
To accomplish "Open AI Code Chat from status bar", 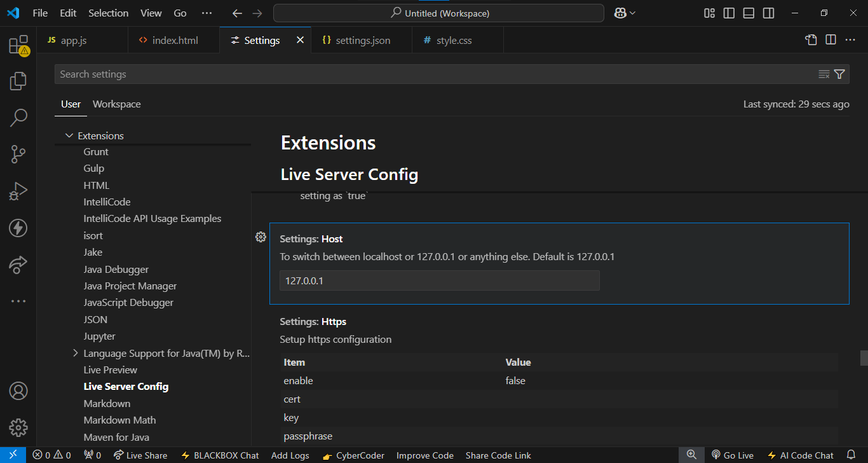I will click(x=801, y=455).
